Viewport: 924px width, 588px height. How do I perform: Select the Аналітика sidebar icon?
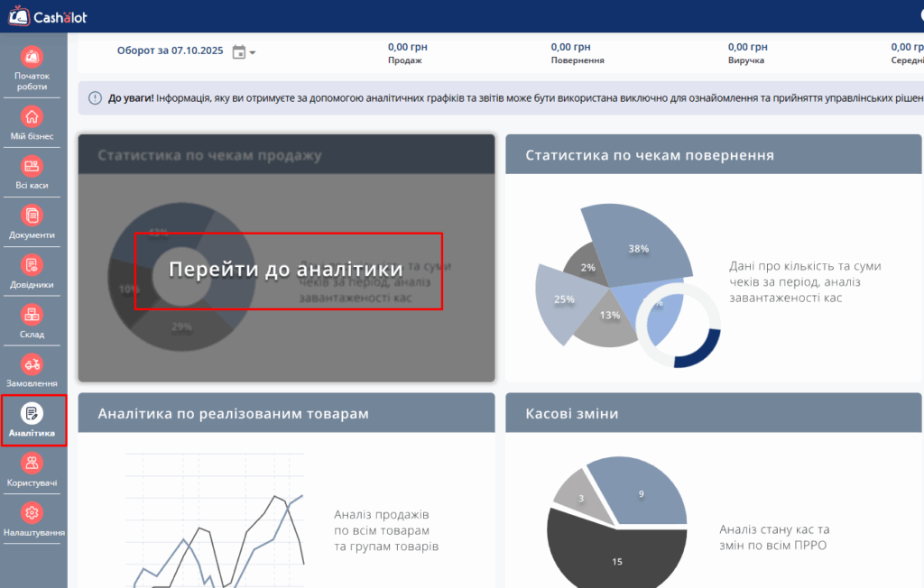pos(32,415)
